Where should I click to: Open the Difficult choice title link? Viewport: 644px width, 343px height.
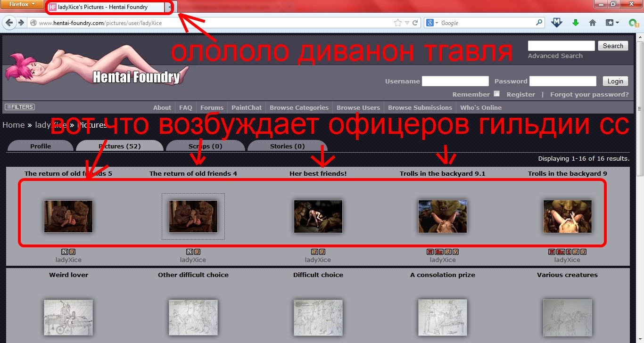point(318,275)
